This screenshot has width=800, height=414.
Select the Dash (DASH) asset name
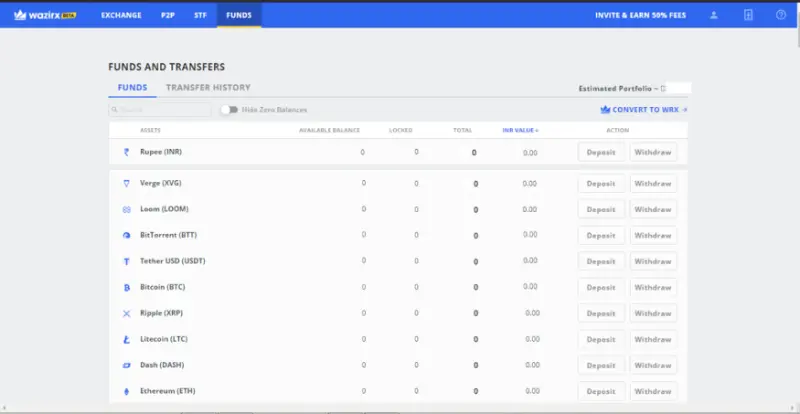click(x=162, y=365)
